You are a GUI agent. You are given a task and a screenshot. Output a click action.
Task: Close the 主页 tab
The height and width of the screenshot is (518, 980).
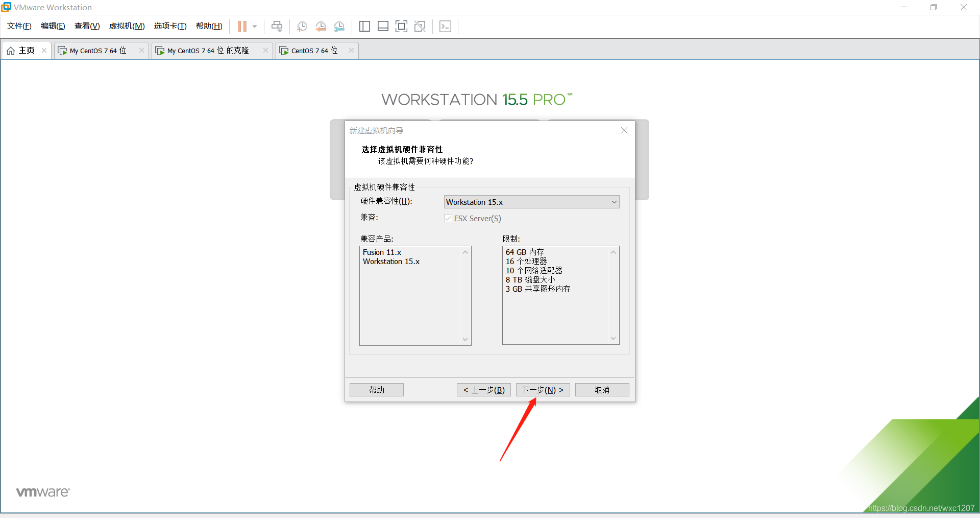click(44, 50)
